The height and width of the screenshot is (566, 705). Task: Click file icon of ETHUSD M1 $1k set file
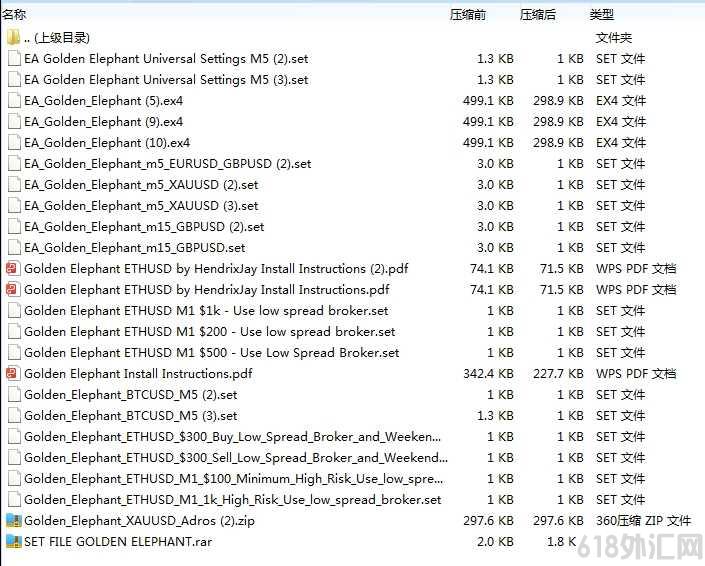14,311
